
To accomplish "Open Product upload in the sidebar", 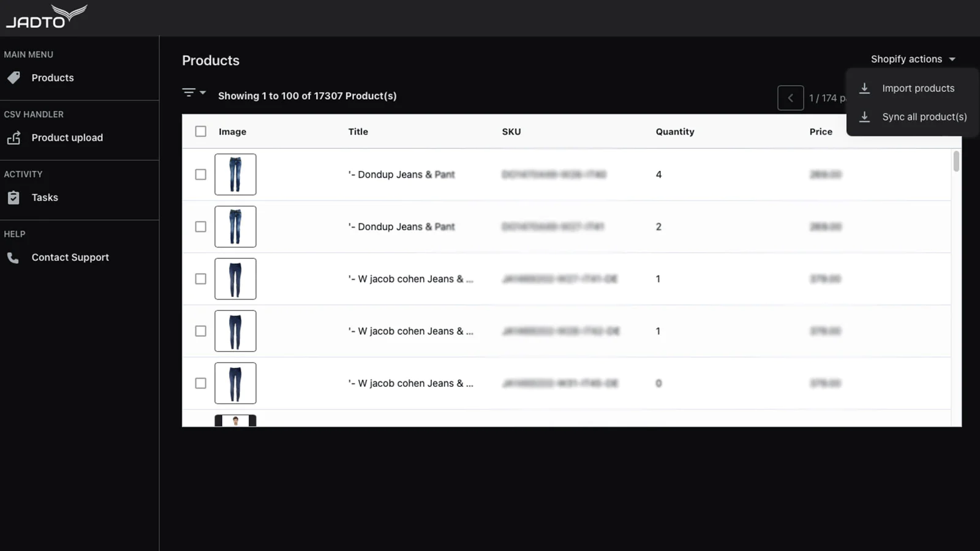I will point(67,138).
